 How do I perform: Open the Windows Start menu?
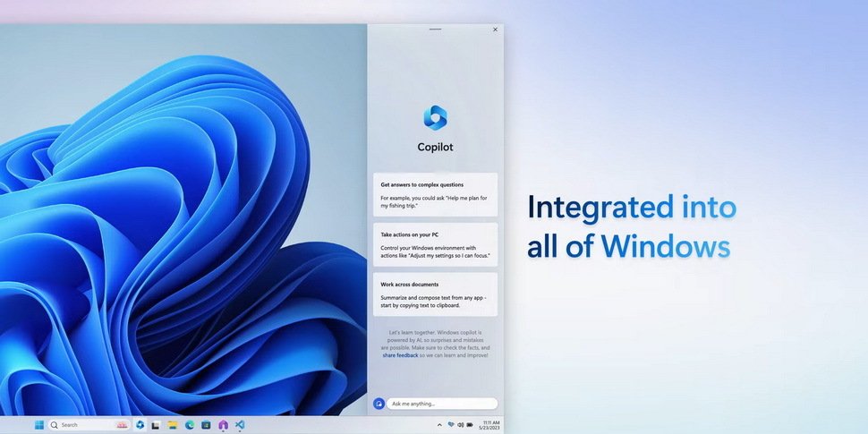tap(39, 424)
